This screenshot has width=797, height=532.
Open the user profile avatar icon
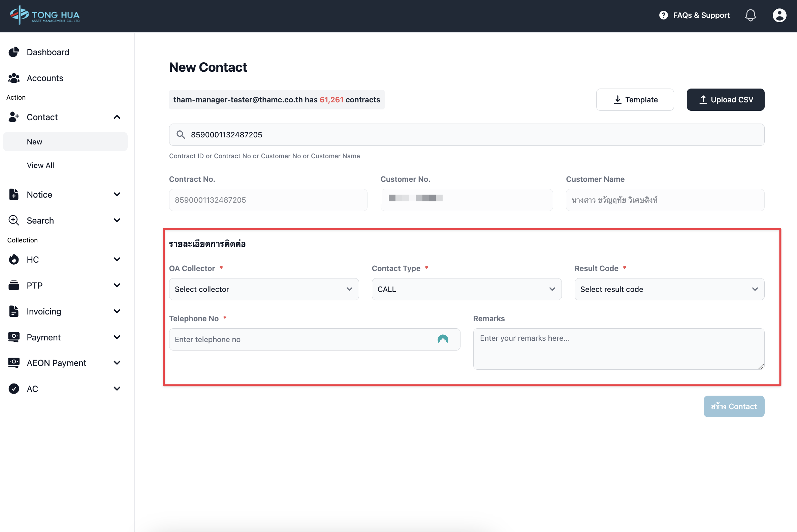779,15
